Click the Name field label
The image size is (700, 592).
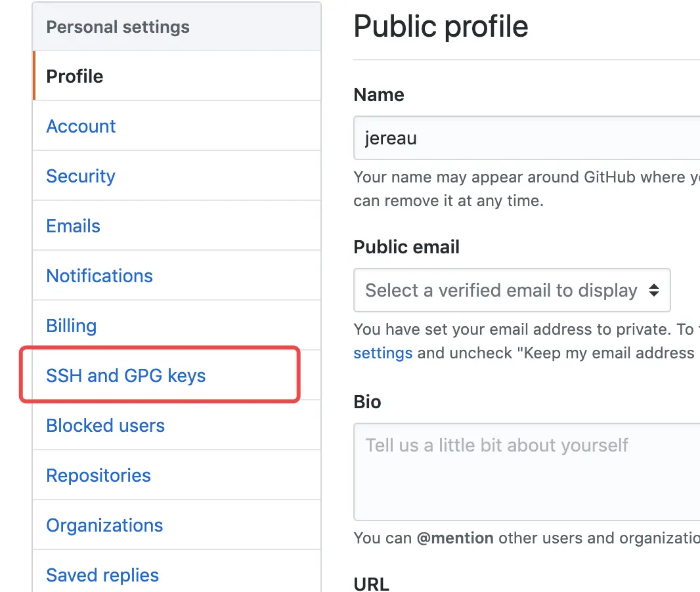click(379, 95)
